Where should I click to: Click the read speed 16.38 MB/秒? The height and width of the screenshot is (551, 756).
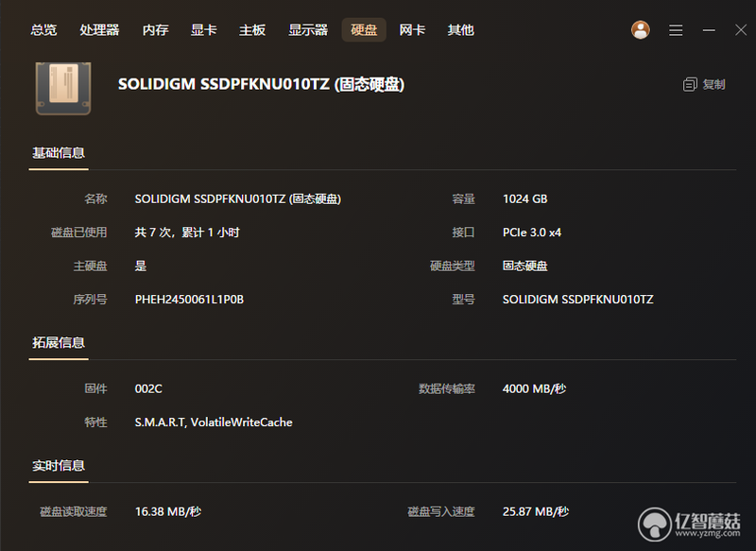click(x=168, y=511)
